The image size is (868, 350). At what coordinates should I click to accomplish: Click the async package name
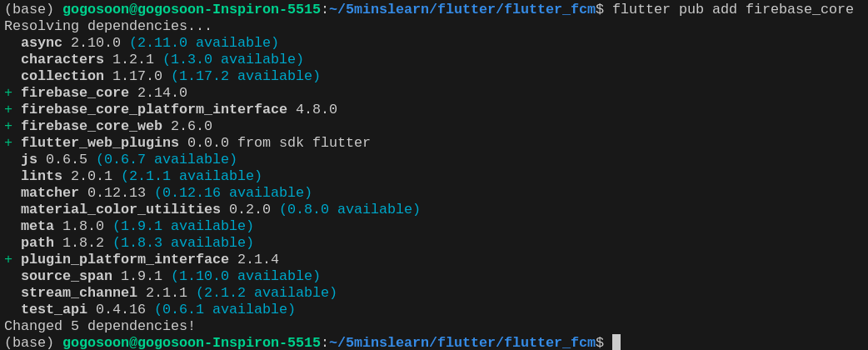click(x=42, y=42)
